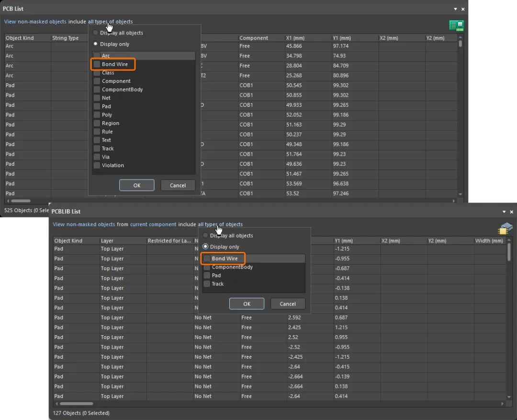The height and width of the screenshot is (420, 517).
Task: Click 'View' mode link in PCB List
Action: [x=10, y=22]
